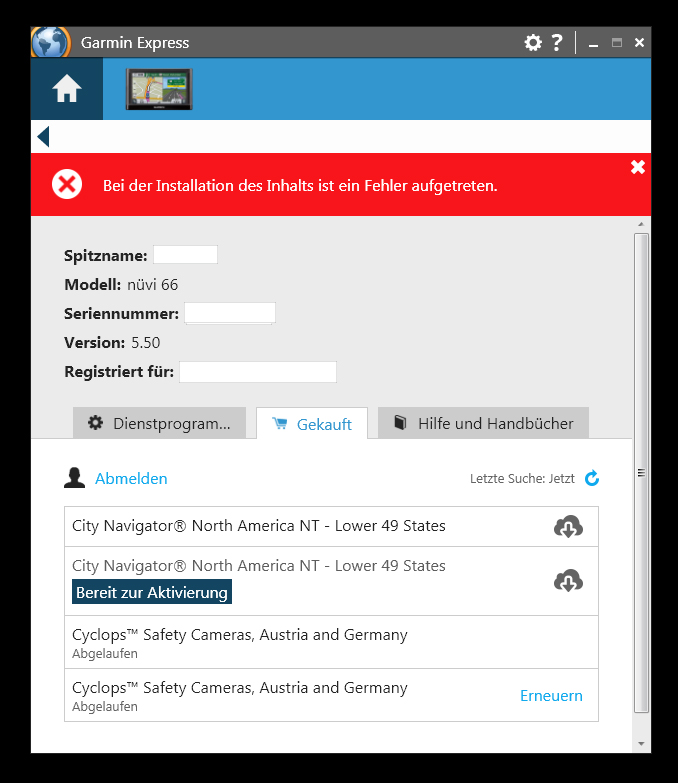The width and height of the screenshot is (678, 783).
Task: Click the Spitzname field
Action: 185,255
